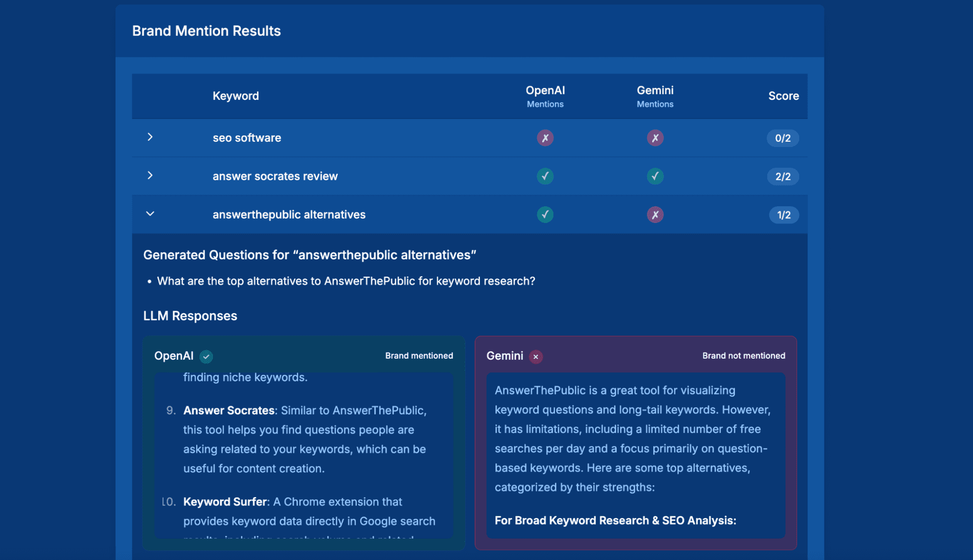This screenshot has width=973, height=560.
Task: Expand the answer socrates review row
Action: click(x=150, y=175)
